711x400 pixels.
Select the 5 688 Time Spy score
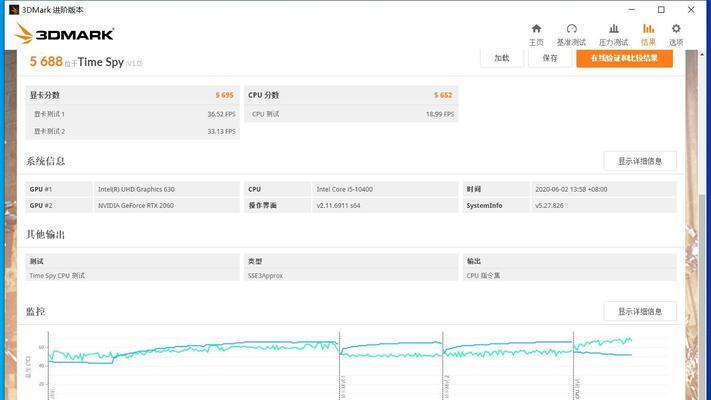point(46,61)
